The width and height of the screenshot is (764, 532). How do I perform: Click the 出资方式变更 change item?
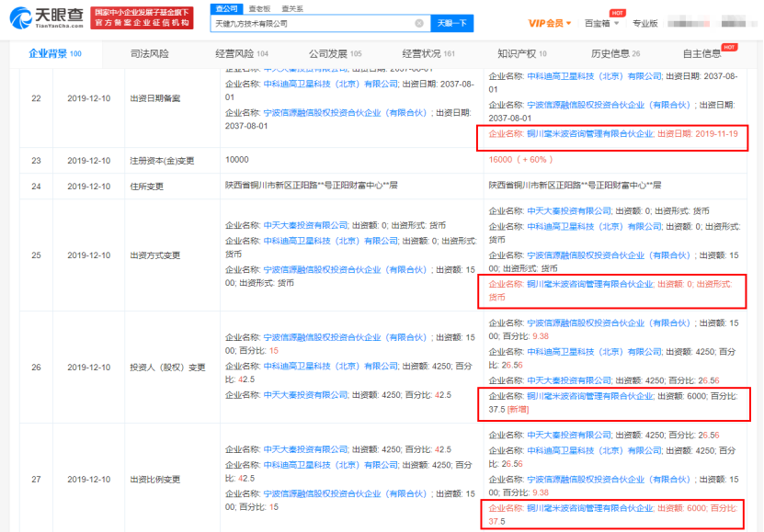pos(155,255)
